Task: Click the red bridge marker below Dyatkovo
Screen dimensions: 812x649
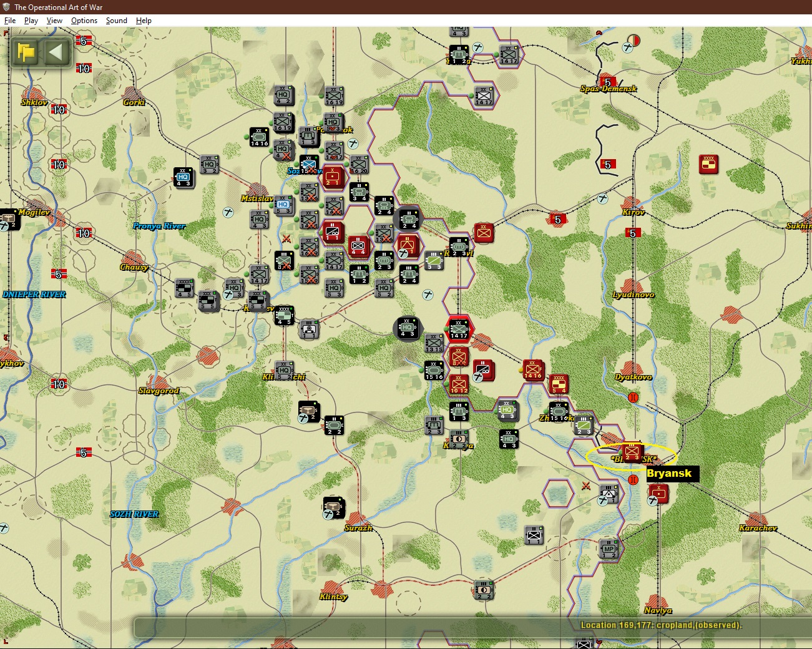Action: tap(633, 398)
